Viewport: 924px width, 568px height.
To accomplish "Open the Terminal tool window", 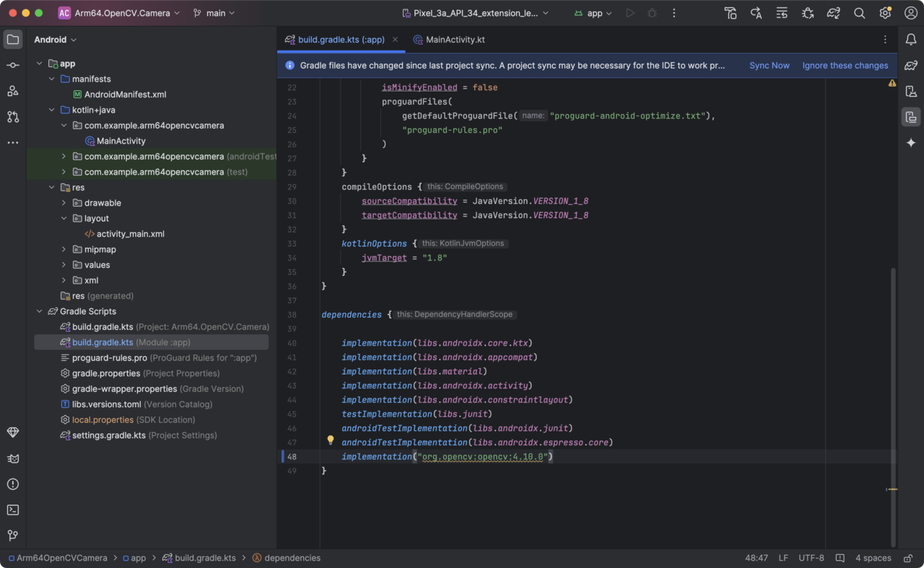I will (12, 510).
